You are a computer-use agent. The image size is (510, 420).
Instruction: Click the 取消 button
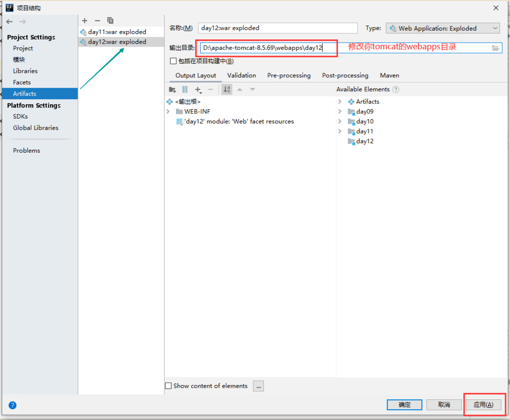click(444, 405)
